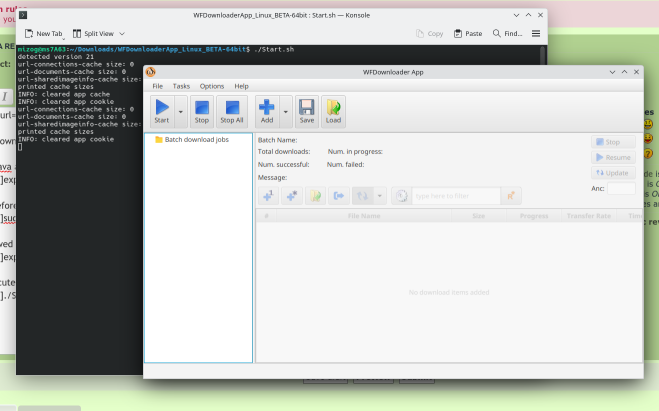Click the batch panel Stop button
659x411 pixels.
click(613, 142)
